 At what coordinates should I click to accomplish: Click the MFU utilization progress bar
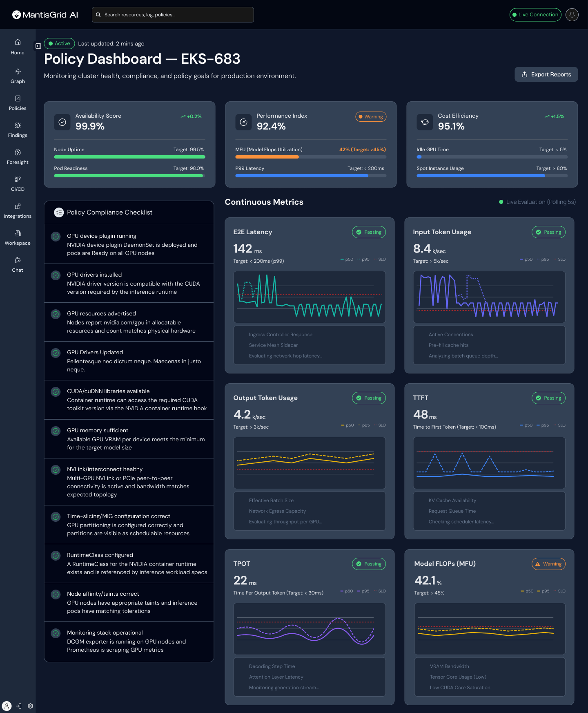(310, 157)
